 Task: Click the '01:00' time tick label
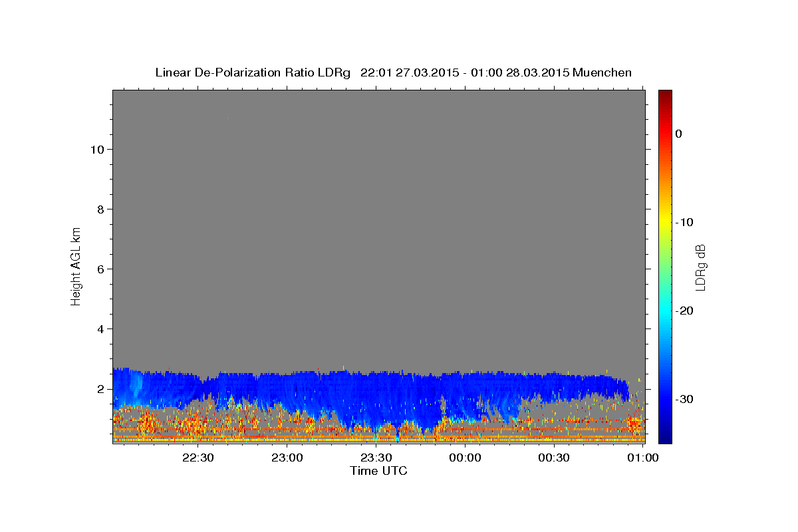pos(642,458)
